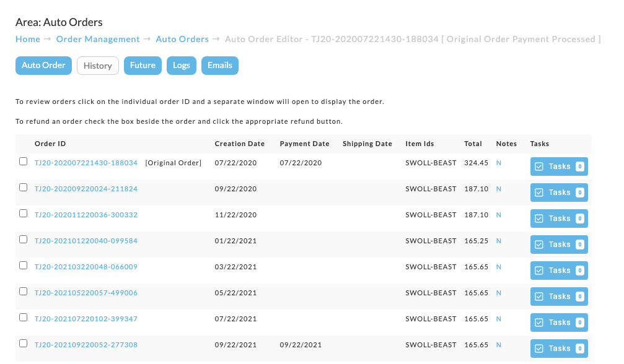The image size is (624, 364).
Task: Open notes N link for order created 09/22/2021
Action: pos(499,345)
